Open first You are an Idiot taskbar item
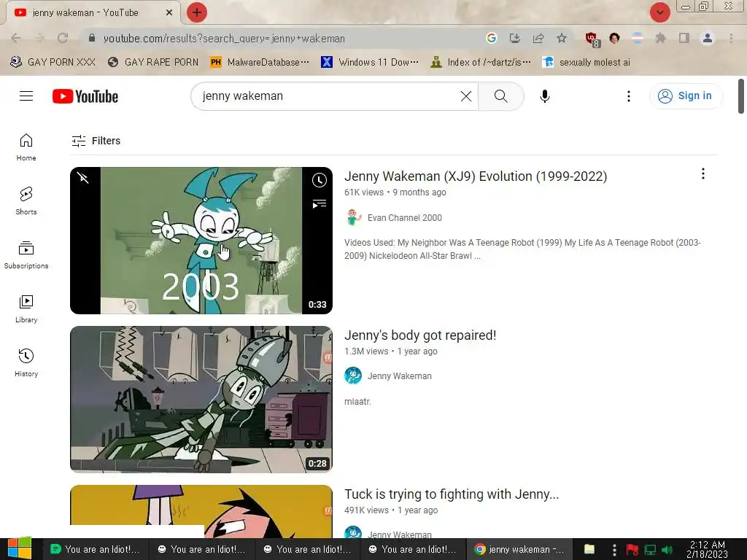747x560 pixels. pos(96,549)
